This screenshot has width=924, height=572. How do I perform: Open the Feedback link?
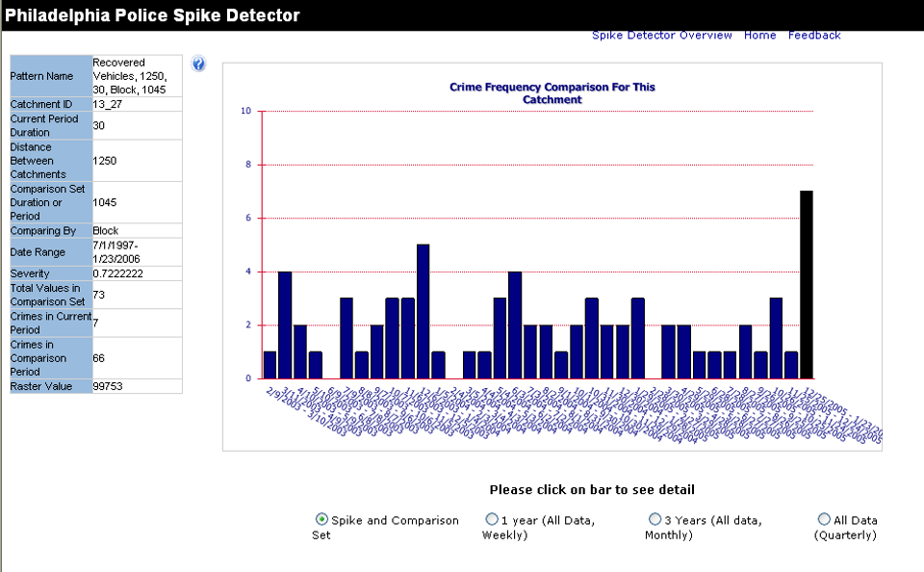coord(814,35)
